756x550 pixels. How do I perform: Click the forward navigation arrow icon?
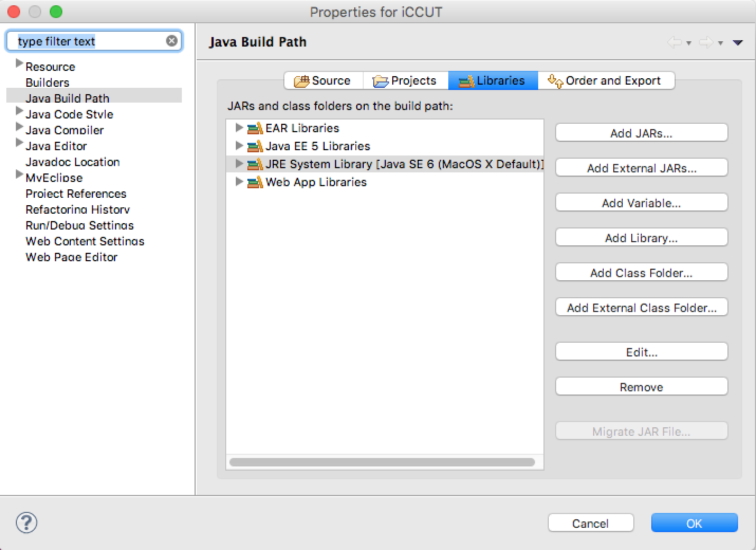706,42
